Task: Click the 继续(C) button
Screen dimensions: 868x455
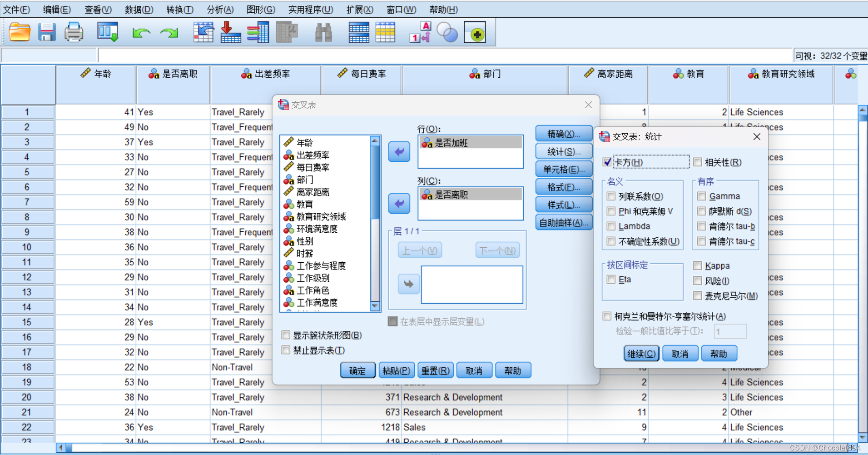Action: (x=641, y=353)
